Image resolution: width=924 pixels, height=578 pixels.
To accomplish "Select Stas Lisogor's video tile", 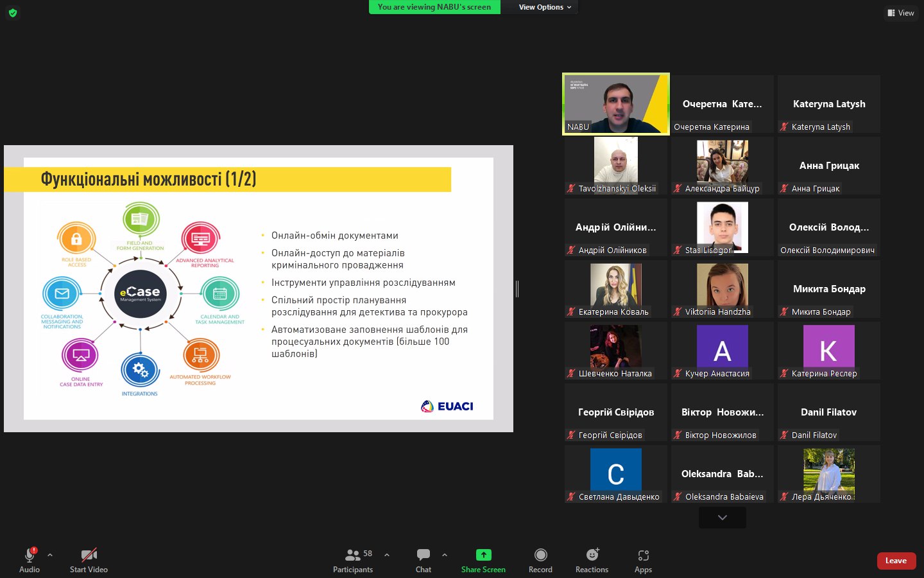I will (723, 227).
